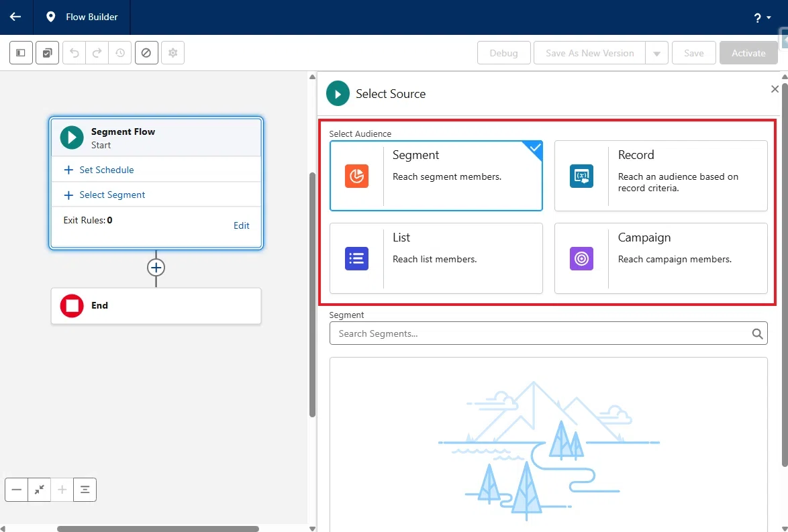Click the Select Audience label

pos(360,134)
